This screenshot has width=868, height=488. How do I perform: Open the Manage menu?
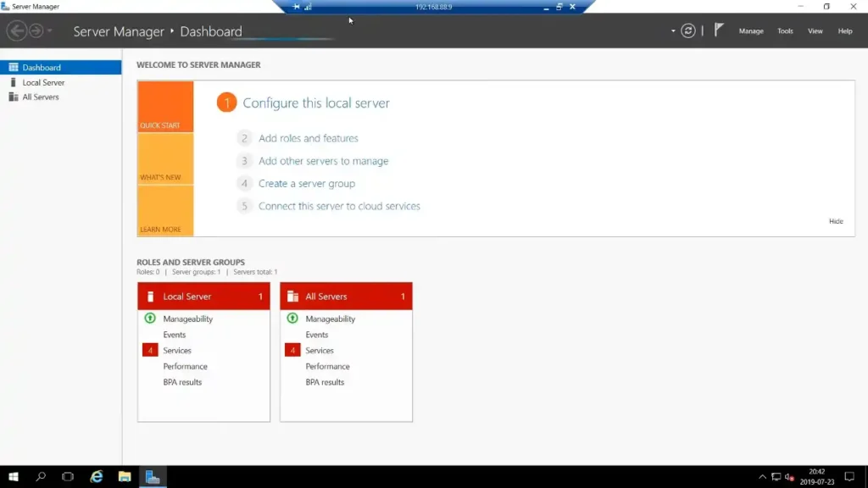pyautogui.click(x=751, y=31)
